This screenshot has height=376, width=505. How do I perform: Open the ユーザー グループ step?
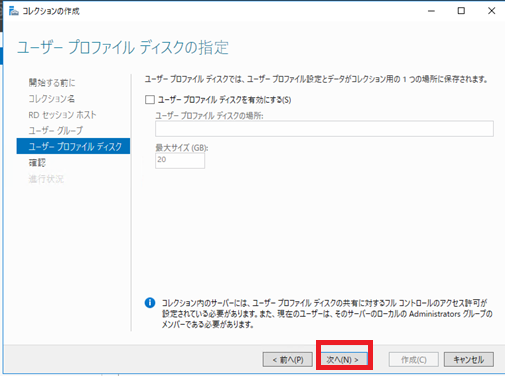click(x=56, y=131)
